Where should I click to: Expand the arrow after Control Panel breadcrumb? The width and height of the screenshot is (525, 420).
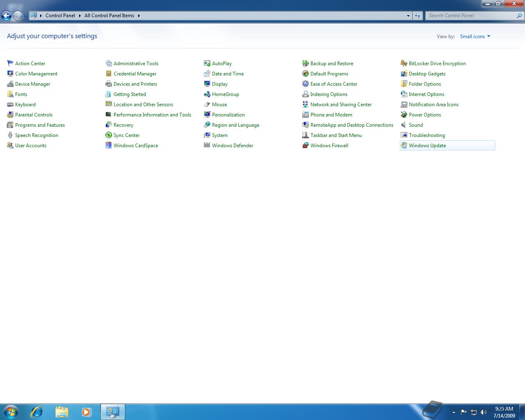click(x=80, y=16)
